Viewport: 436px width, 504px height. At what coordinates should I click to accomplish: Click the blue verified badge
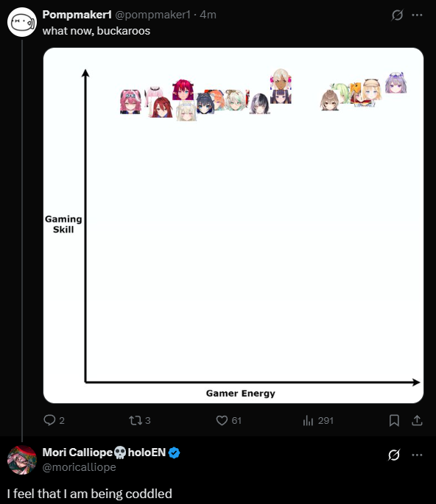tap(174, 452)
